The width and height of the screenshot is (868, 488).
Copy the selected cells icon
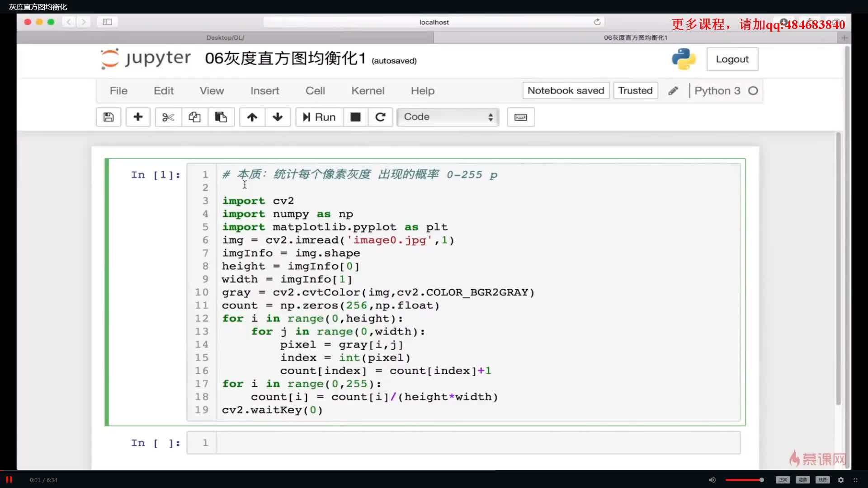click(194, 117)
